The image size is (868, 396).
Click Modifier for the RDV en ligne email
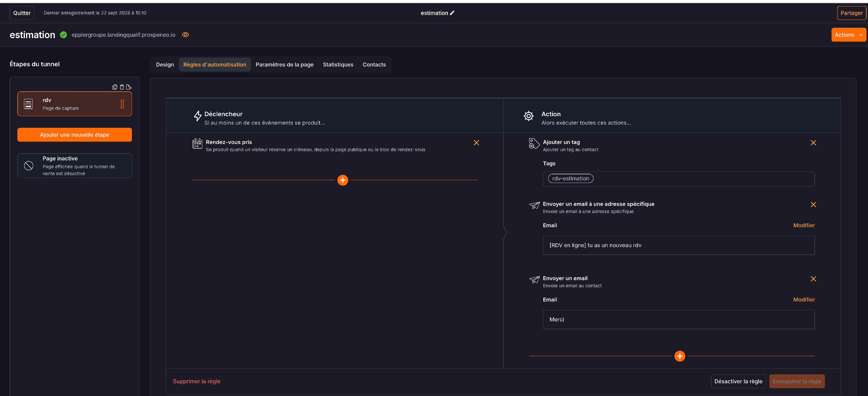click(x=804, y=225)
